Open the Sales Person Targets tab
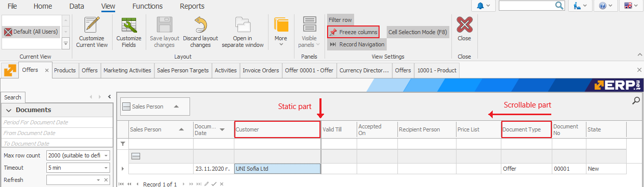The height and width of the screenshot is (187, 644). (183, 70)
